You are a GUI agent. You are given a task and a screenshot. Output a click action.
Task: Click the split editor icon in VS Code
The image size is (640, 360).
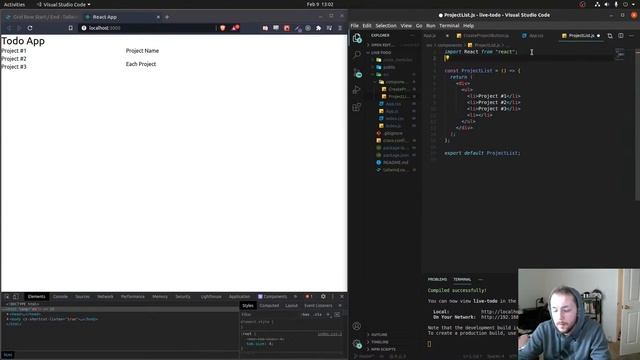(x=621, y=36)
